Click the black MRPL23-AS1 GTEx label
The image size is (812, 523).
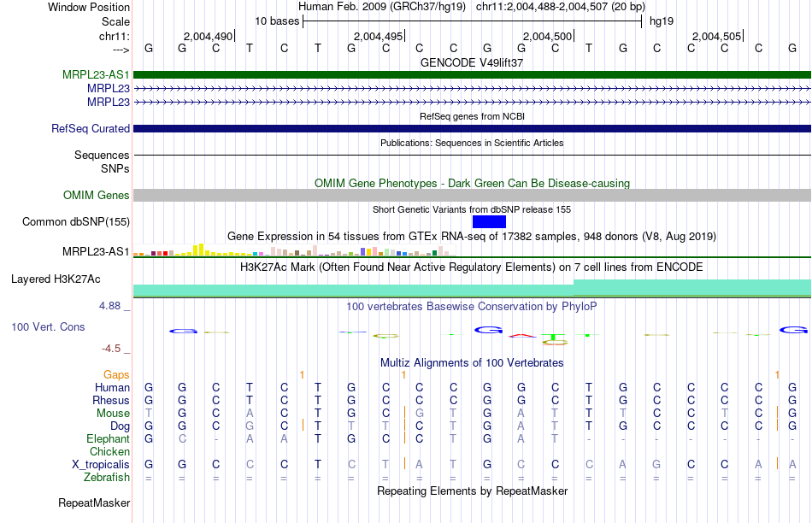(x=96, y=251)
